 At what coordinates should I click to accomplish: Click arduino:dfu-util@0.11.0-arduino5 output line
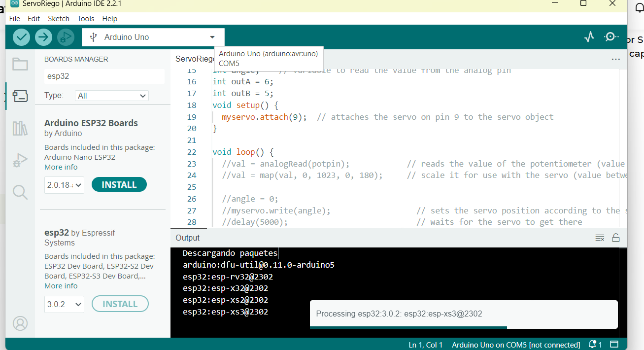[x=259, y=265]
